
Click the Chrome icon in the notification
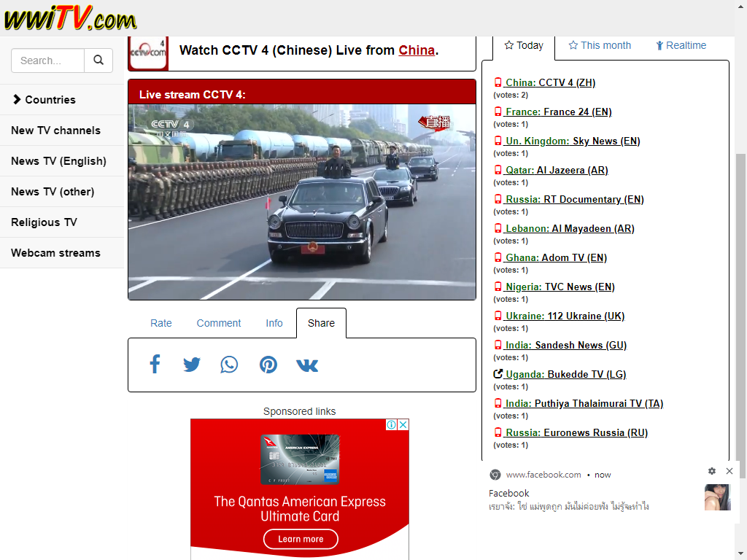(x=495, y=475)
